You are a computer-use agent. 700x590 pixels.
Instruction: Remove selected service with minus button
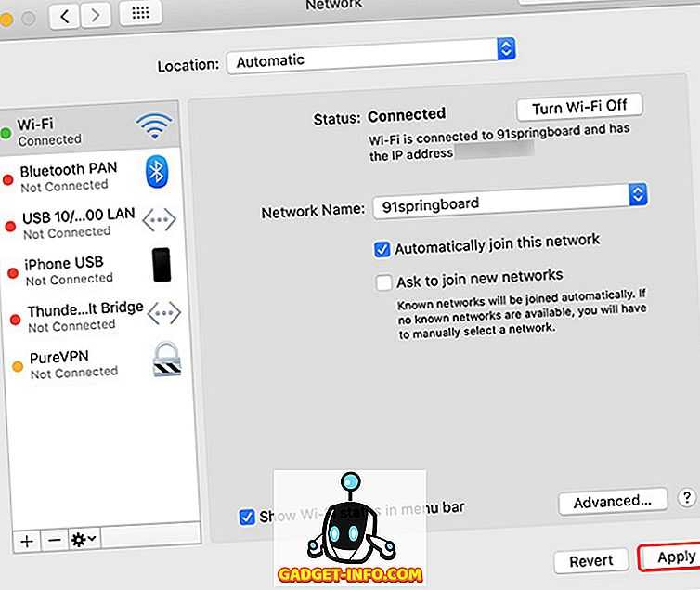(x=55, y=540)
